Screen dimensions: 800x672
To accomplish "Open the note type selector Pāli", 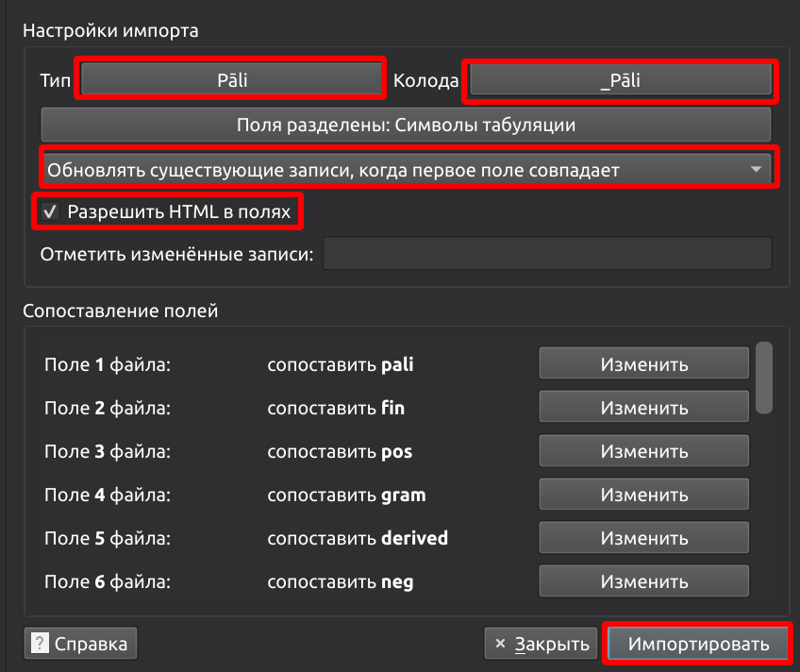I will [x=232, y=80].
